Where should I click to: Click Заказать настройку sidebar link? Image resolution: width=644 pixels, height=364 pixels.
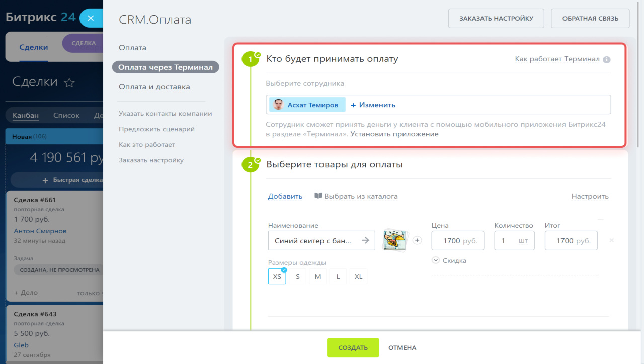[151, 160]
